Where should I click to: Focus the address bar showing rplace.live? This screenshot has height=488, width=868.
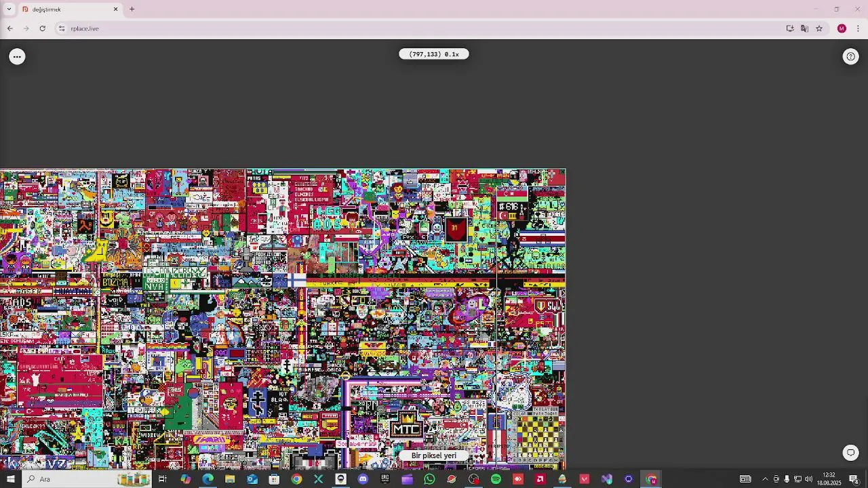point(420,28)
